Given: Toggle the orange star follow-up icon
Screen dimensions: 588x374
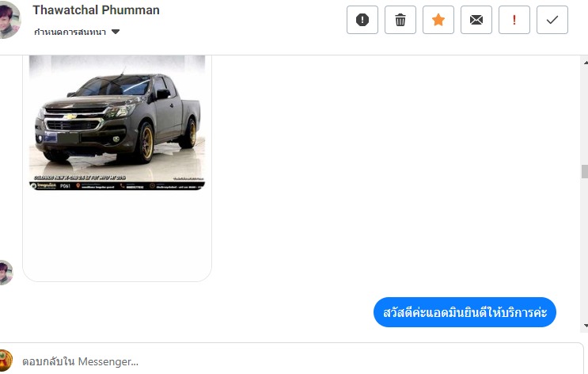Looking at the screenshot, I should tap(438, 20).
